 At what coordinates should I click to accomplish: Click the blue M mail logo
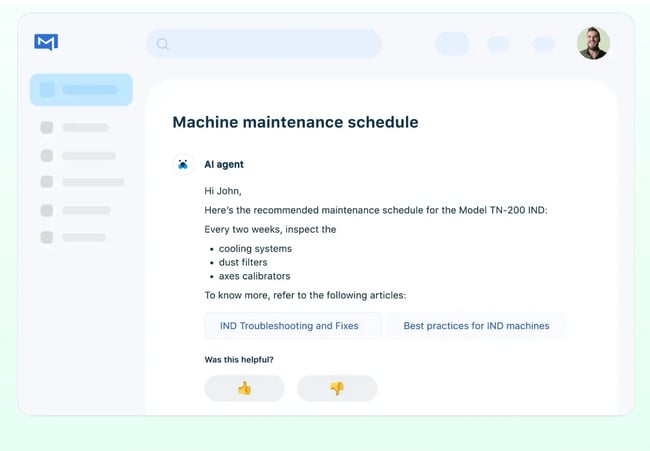[46, 42]
